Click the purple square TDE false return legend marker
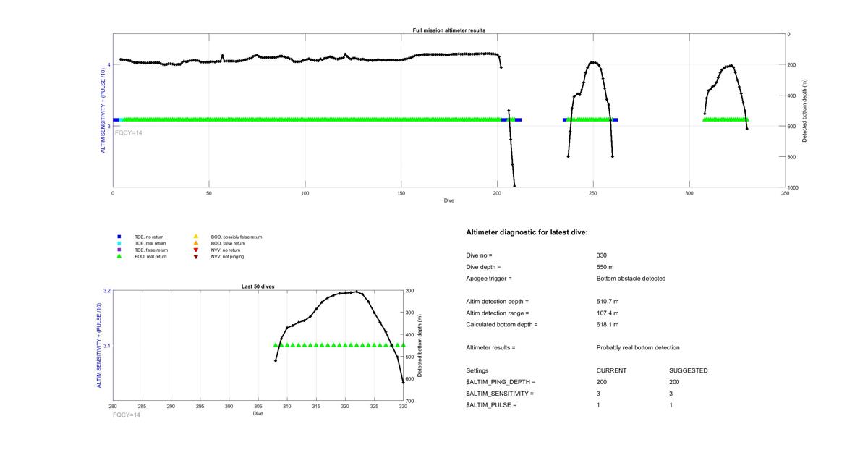Image resolution: width=868 pixels, height=450 pixels. 119,250
